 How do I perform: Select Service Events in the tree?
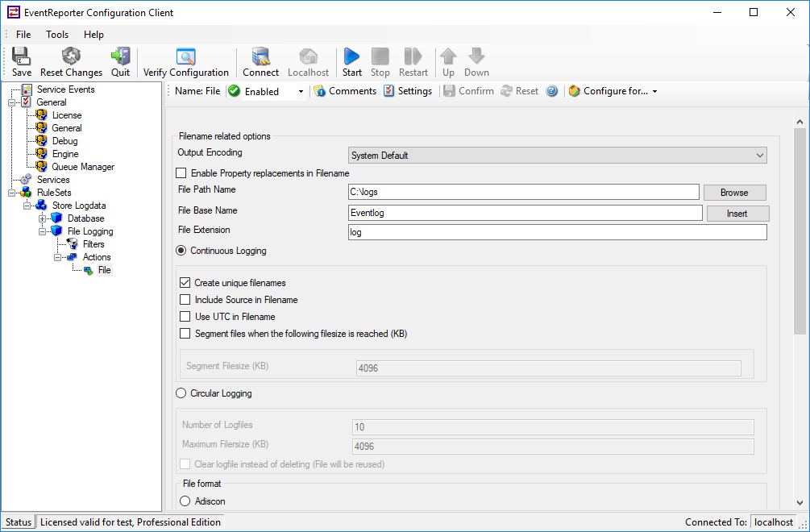65,89
